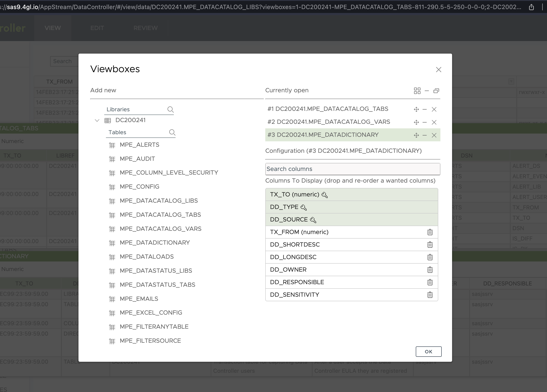Image resolution: width=547 pixels, height=392 pixels.
Task: Select the MPE_CONFIG table entry
Action: pyautogui.click(x=139, y=187)
